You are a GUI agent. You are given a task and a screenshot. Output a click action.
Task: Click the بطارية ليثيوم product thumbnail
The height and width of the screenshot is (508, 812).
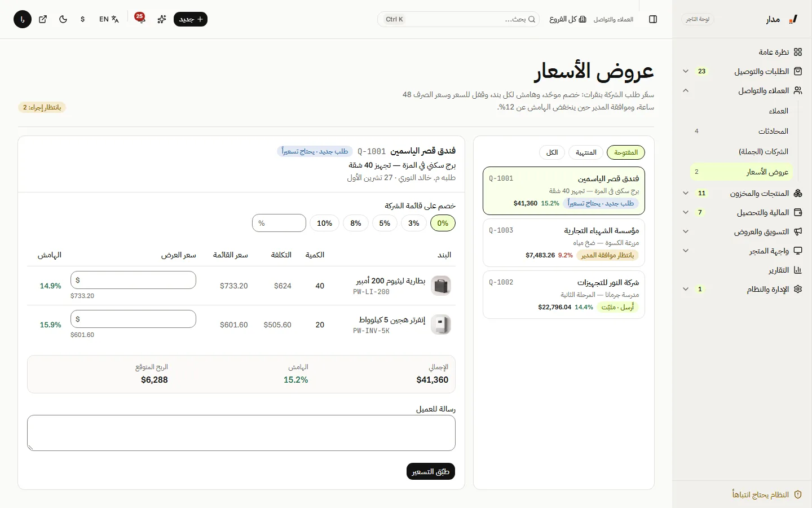[441, 286]
